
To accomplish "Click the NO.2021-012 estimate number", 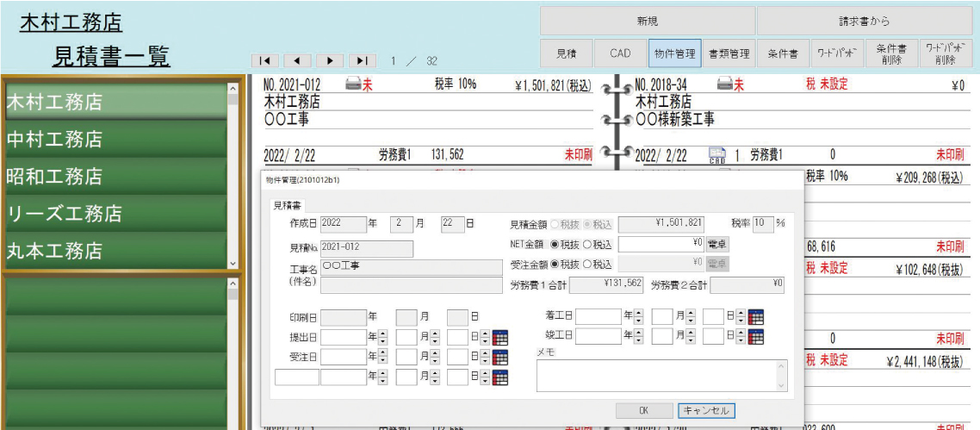I will point(293,85).
